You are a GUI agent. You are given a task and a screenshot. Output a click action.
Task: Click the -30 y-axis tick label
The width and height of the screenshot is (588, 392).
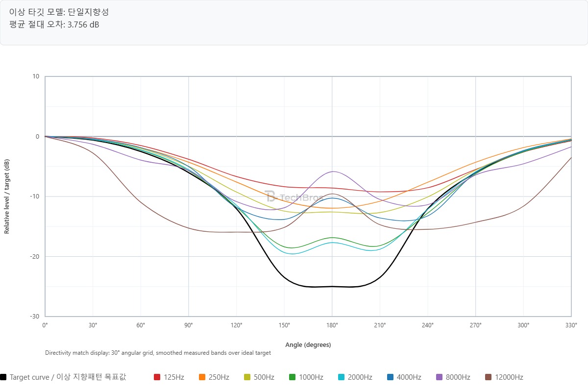[x=36, y=317]
